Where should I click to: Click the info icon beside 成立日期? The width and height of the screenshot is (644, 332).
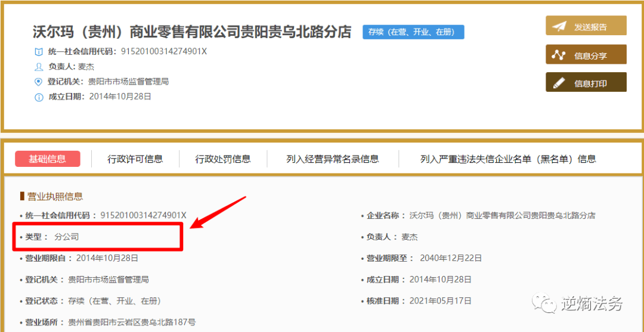click(x=38, y=97)
